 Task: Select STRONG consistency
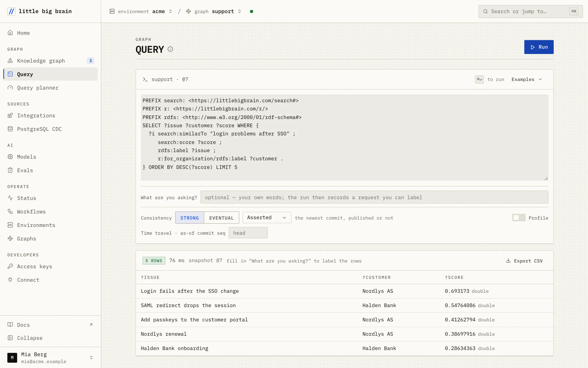pyautogui.click(x=189, y=218)
